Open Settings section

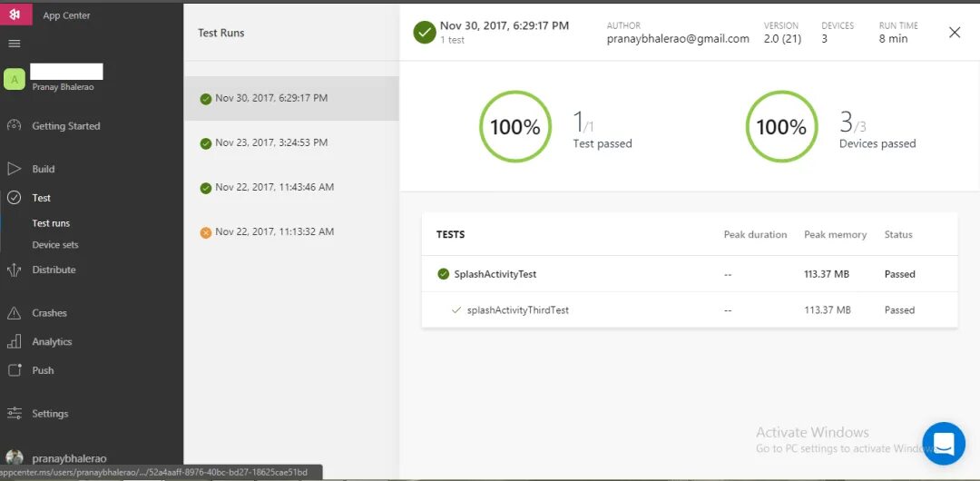click(50, 414)
